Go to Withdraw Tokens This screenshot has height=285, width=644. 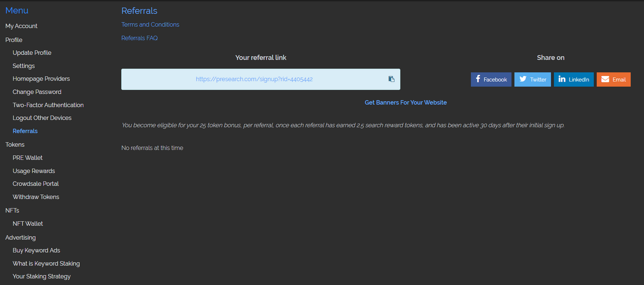tap(36, 197)
